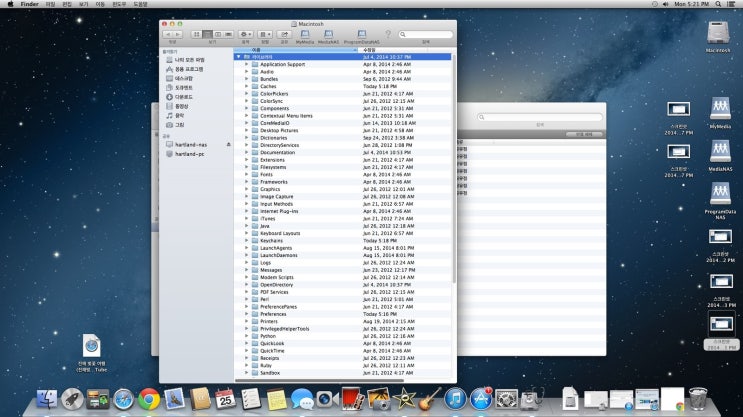
Task: Open the gear Action menu in toolbar
Action: click(x=245, y=34)
